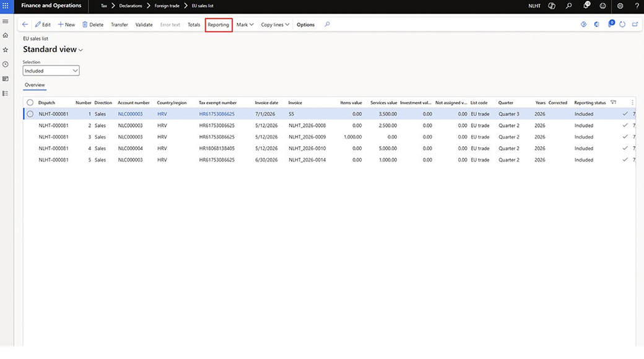Click the grid column filter icon

tap(613, 103)
